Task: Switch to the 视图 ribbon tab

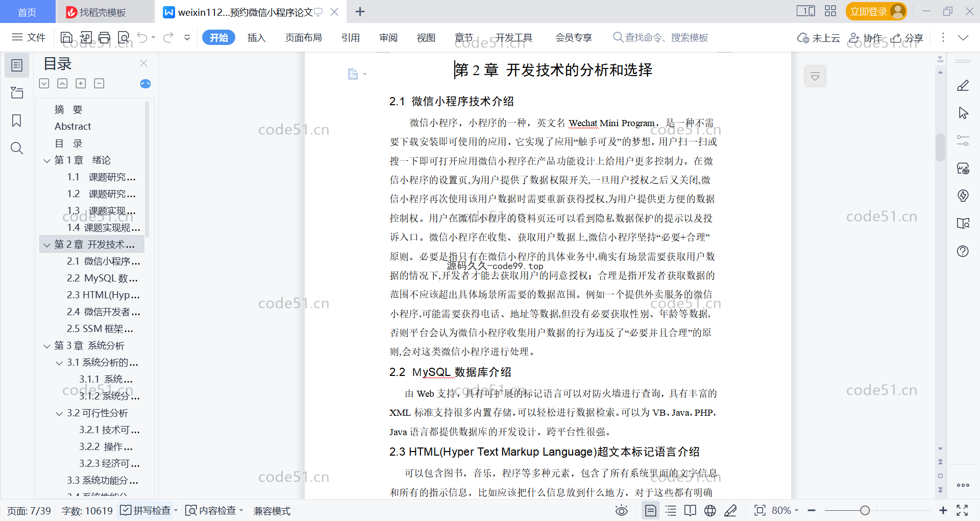Action: click(x=426, y=37)
